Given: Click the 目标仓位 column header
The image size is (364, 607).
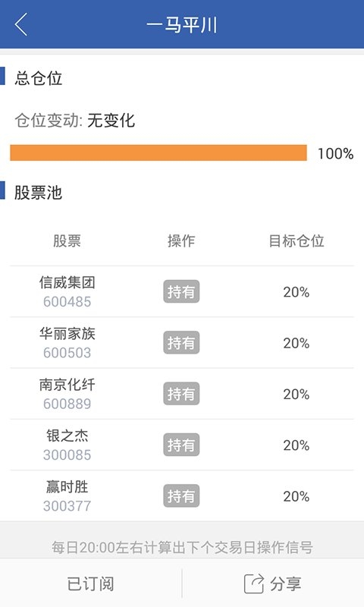Looking at the screenshot, I should [x=297, y=241].
